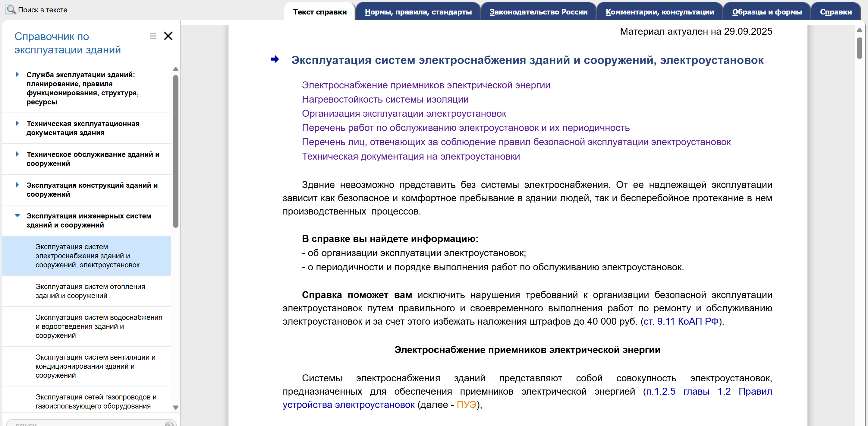The height and width of the screenshot is (426, 868).
Task: Click the sidebar list scroll-down arrow
Action: click(x=175, y=407)
